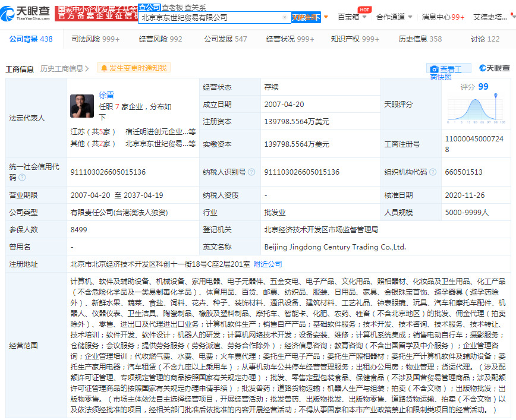Click the red 国家中小企业发展子基金 banner

point(96,13)
